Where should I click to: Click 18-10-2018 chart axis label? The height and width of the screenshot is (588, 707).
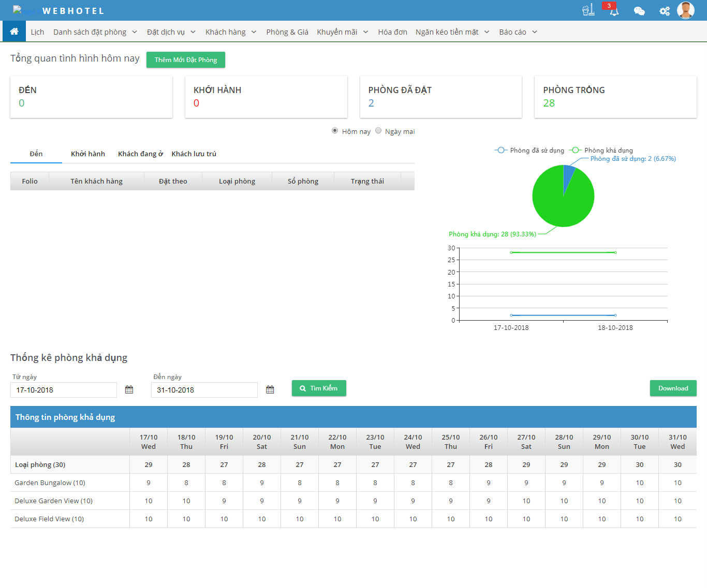click(615, 327)
